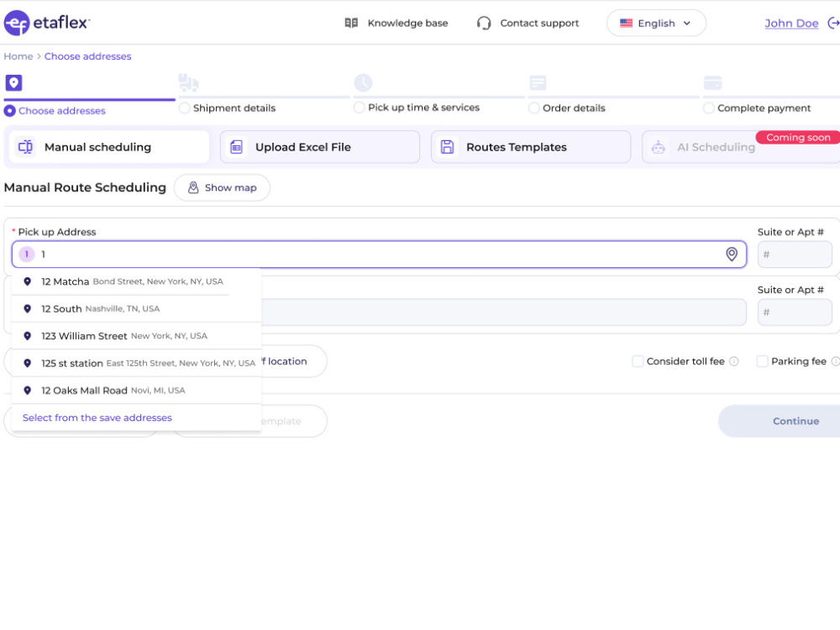Switch to Routes Templates tab

click(x=531, y=147)
